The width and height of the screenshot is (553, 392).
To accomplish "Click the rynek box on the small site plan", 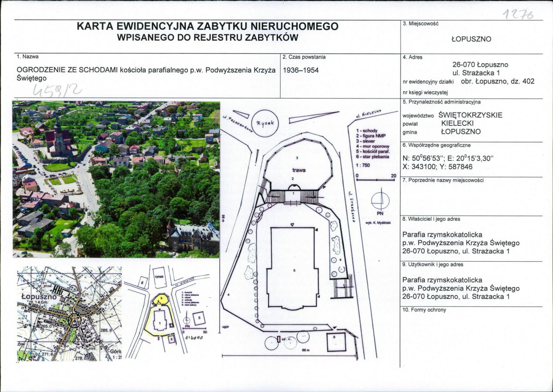I will pos(159,278).
